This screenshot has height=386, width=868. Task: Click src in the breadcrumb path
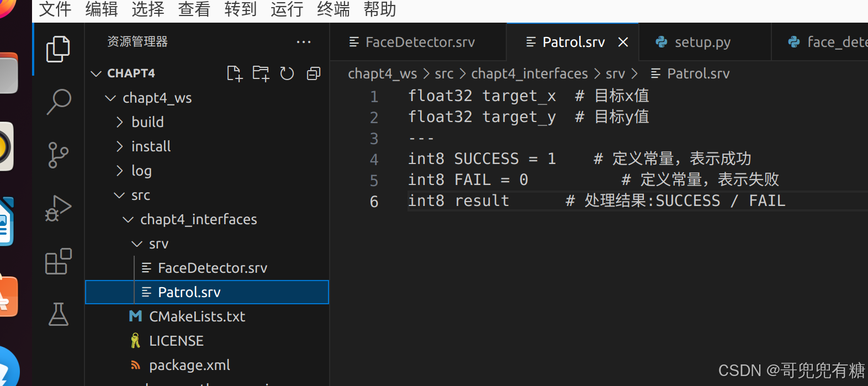(x=444, y=73)
